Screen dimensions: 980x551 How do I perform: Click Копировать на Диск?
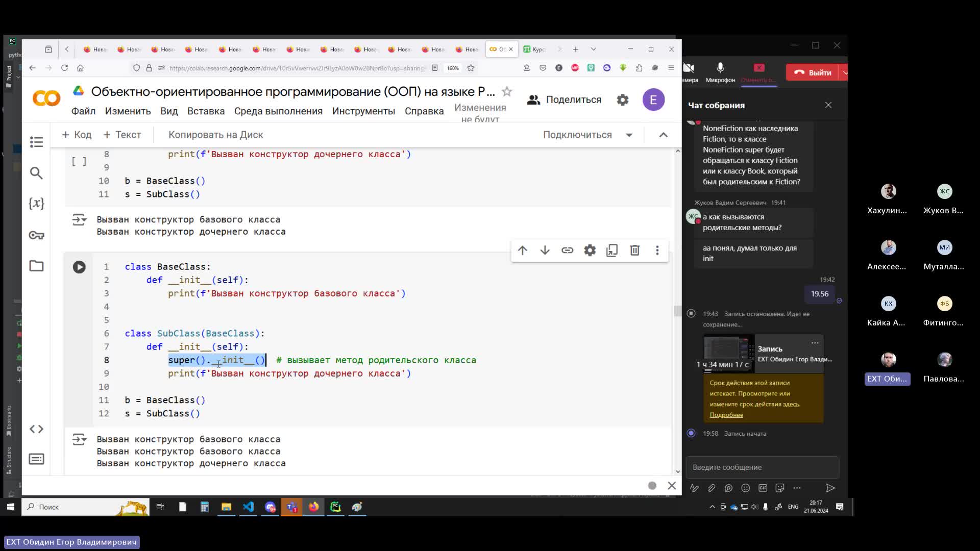tap(216, 135)
